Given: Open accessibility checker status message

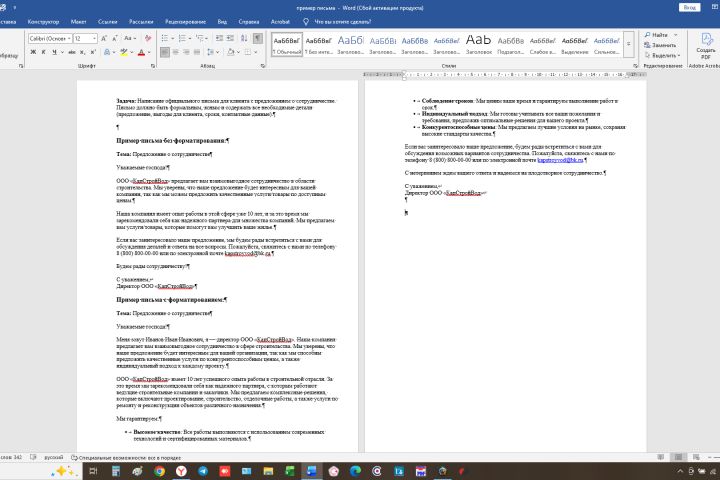Looking at the screenshot, I should (126, 458).
